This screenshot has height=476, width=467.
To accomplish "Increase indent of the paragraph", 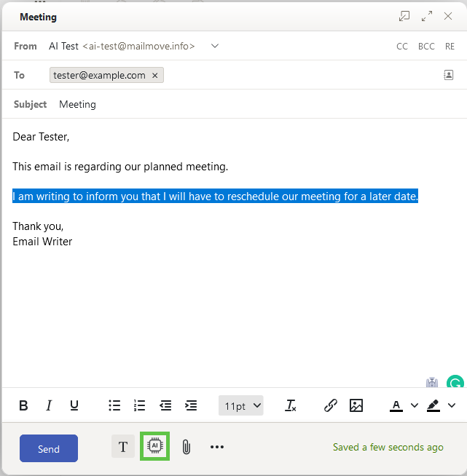I will (191, 405).
